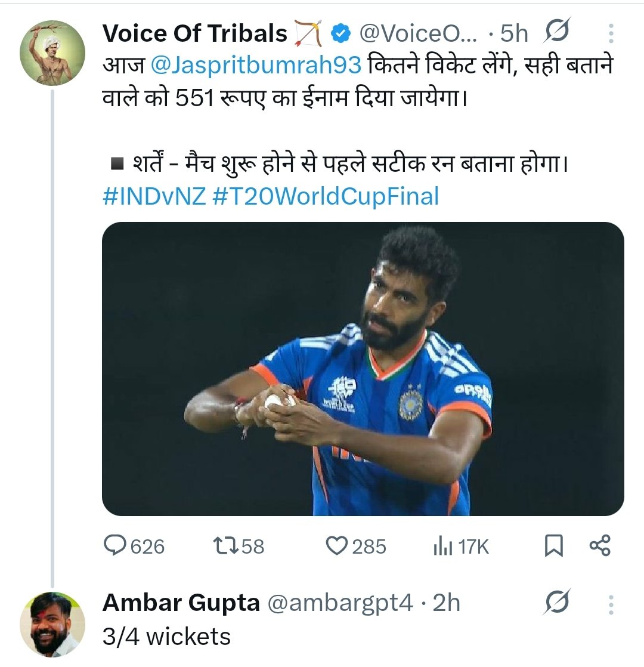Open Grok icon on Voice Of Tribals tweet
The height and width of the screenshot is (667, 644).
pos(558,33)
